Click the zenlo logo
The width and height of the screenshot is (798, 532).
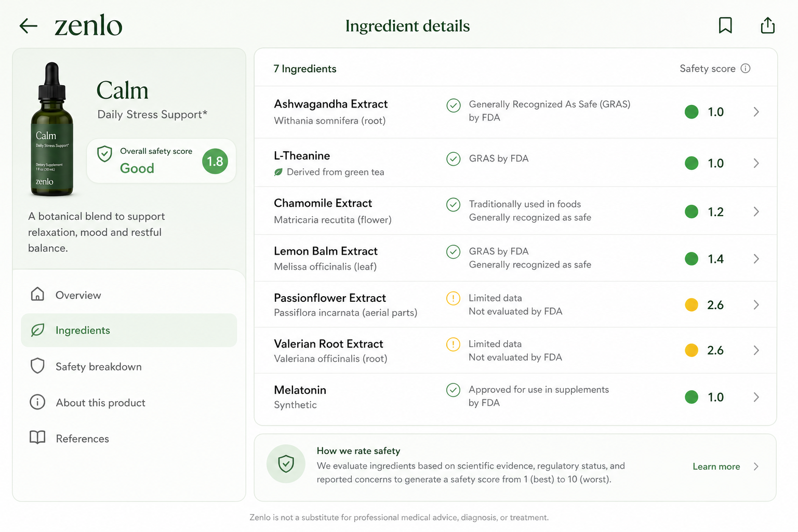[x=88, y=25]
